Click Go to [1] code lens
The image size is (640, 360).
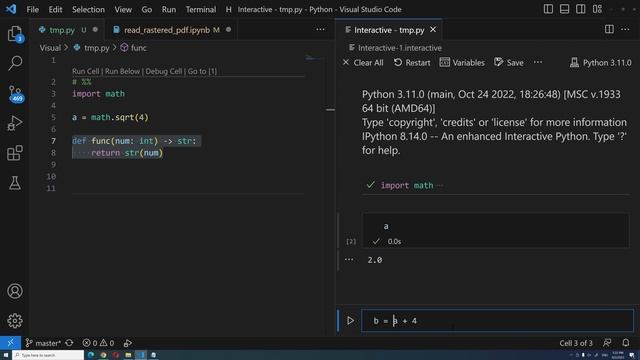(202, 71)
